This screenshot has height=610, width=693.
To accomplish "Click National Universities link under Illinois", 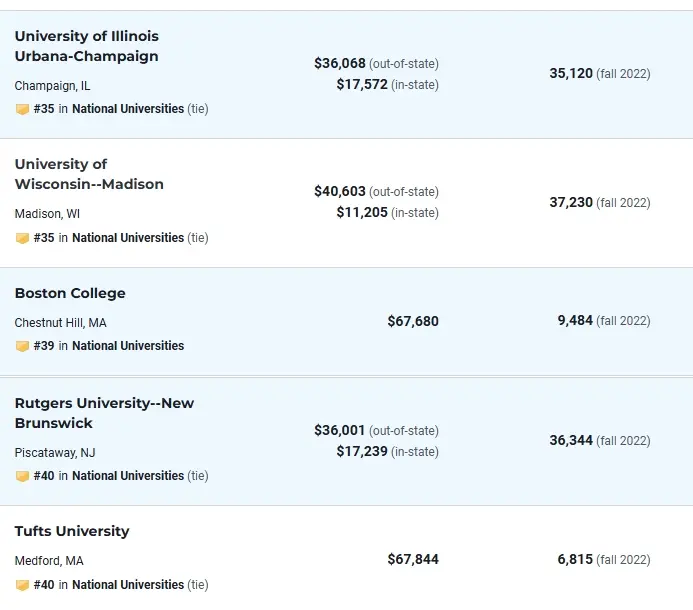I will [128, 109].
